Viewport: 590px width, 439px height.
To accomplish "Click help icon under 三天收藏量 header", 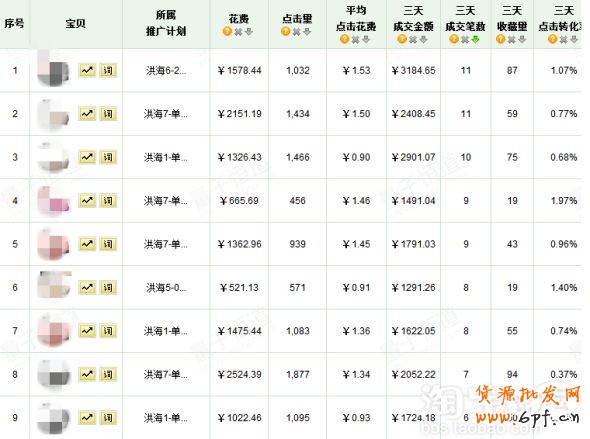I will 500,39.
